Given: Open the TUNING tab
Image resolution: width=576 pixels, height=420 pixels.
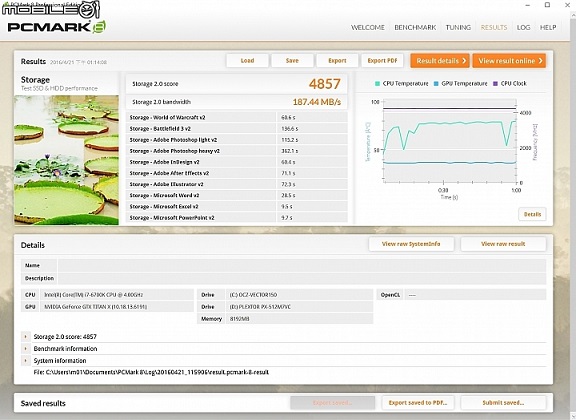Looking at the screenshot, I should tap(458, 28).
